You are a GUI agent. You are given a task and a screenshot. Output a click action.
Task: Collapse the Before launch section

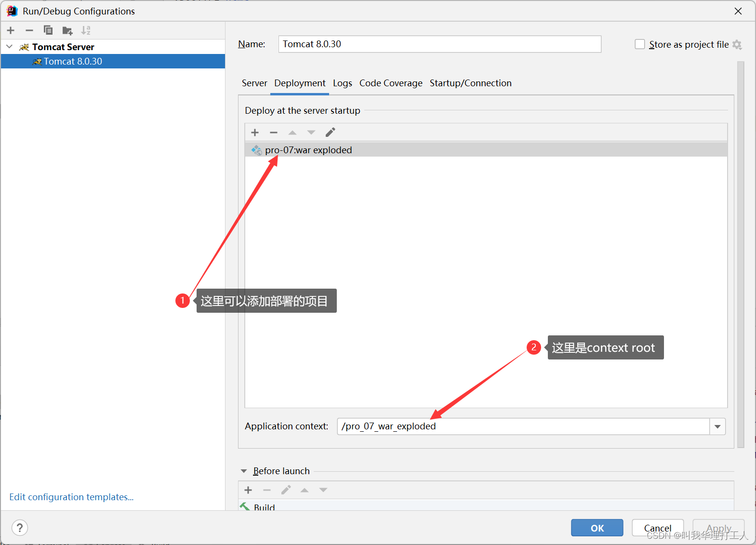click(244, 471)
